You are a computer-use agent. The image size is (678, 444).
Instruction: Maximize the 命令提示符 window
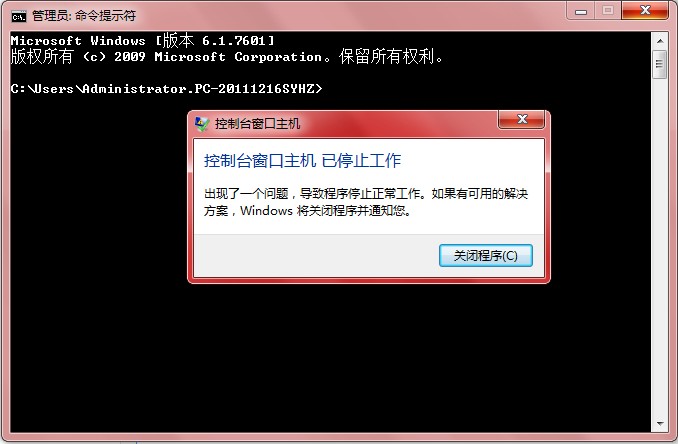(x=608, y=11)
